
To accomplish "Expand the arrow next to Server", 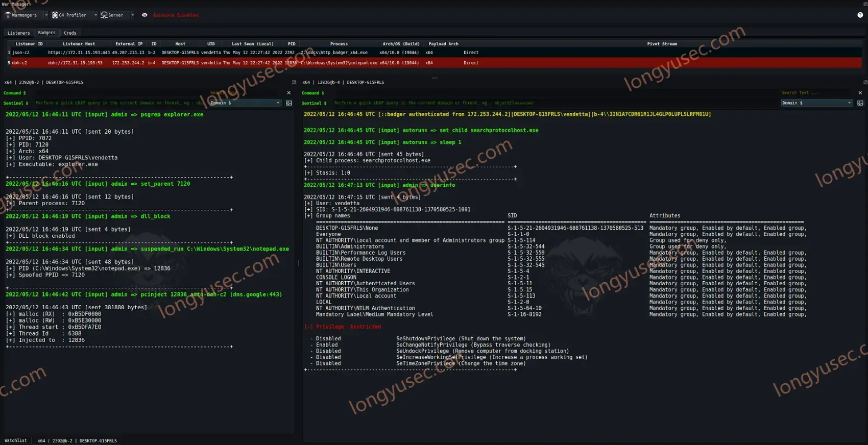I will click(x=132, y=15).
